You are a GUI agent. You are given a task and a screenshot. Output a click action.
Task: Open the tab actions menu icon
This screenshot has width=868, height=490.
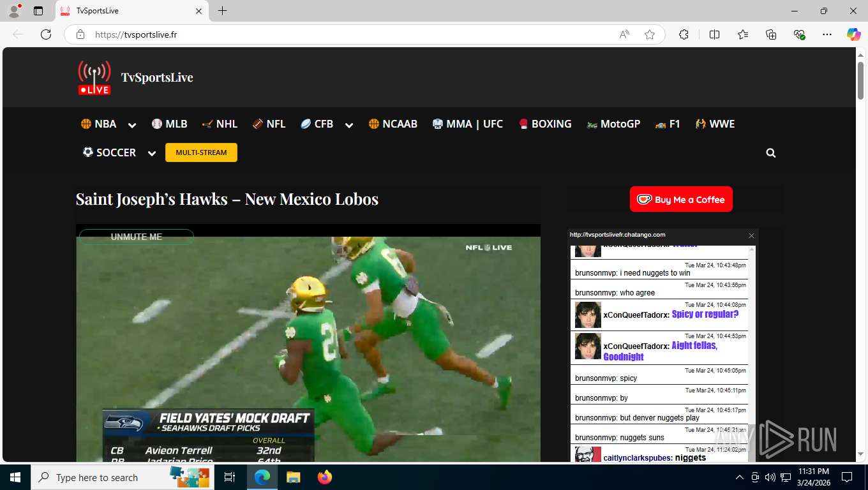pos(38,11)
